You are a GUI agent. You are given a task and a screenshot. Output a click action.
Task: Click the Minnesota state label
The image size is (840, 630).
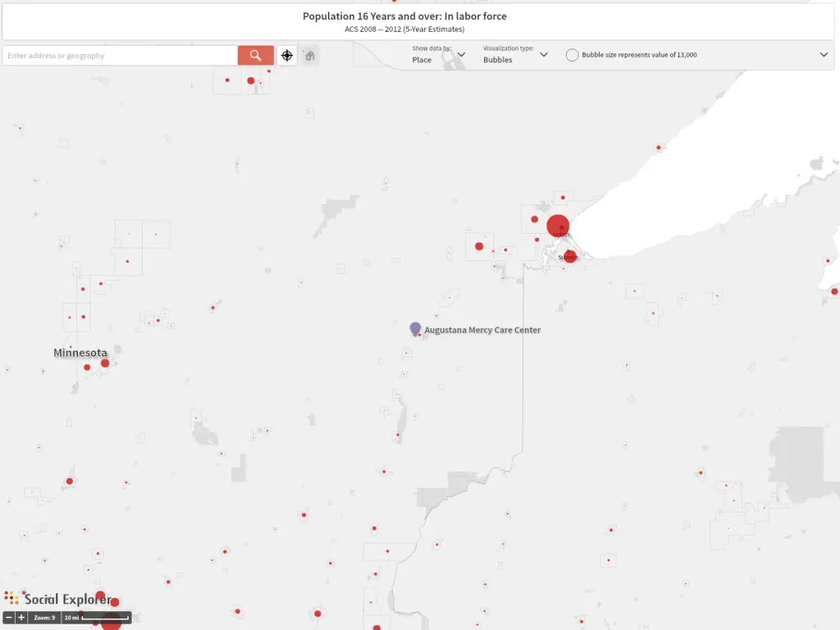coord(80,353)
